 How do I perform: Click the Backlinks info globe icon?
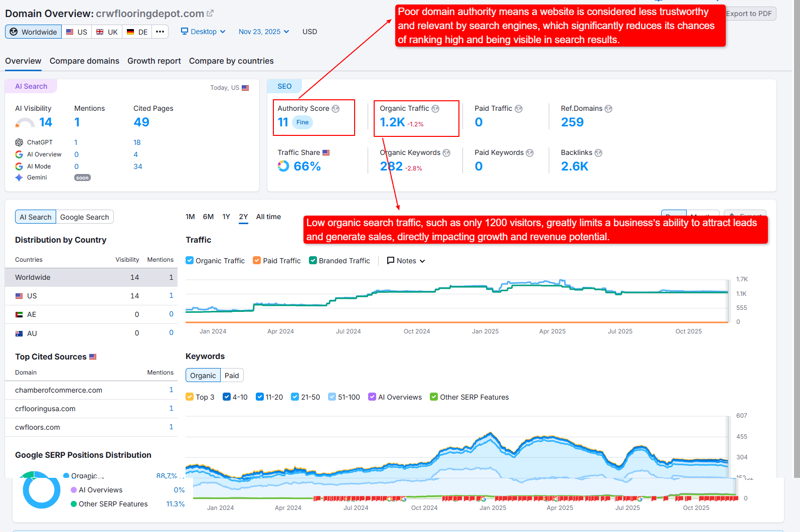click(598, 153)
